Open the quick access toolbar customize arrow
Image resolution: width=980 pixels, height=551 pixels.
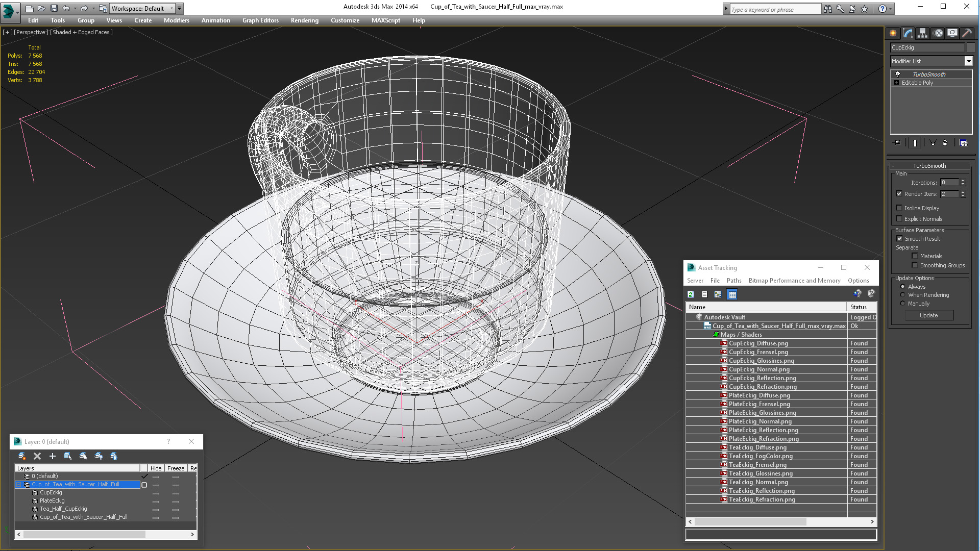coord(180,8)
